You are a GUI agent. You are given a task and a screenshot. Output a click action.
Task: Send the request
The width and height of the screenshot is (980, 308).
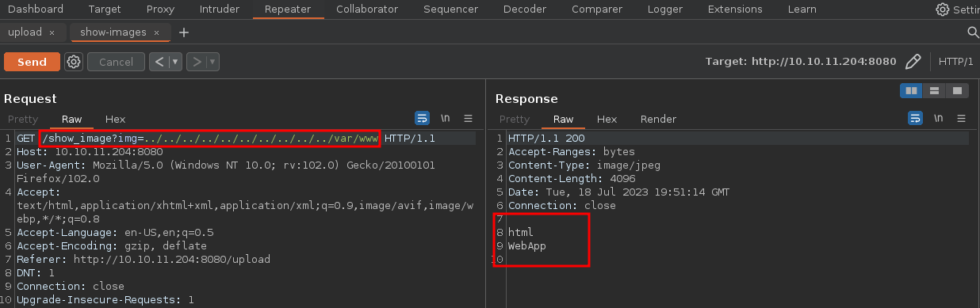(32, 62)
